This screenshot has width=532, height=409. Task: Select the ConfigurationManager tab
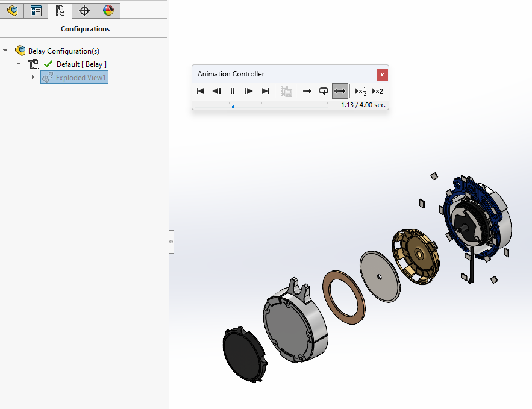click(60, 10)
